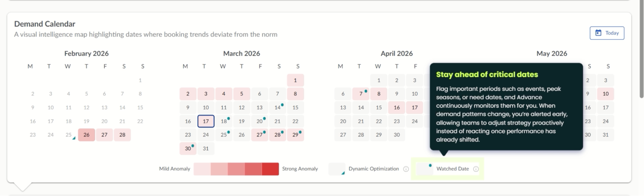The image size is (644, 196).
Task: Open watched date March 30
Action: pyautogui.click(x=188, y=149)
